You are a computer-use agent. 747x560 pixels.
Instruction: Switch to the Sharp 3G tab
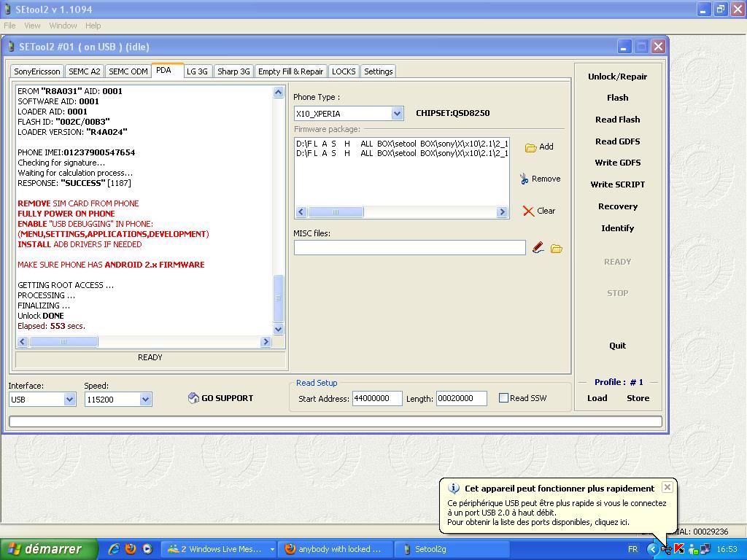[233, 71]
